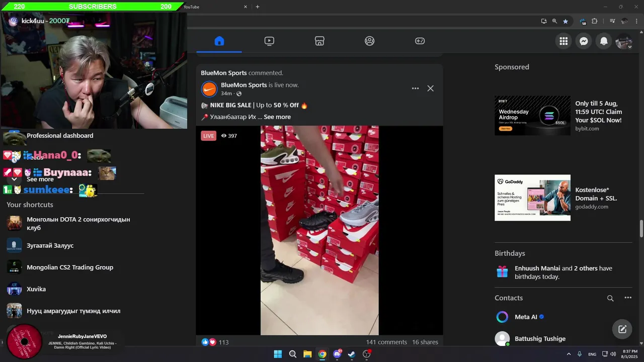Viewport: 644px width, 362px height.
Task: Open File Explorer from the taskbar
Action: coord(307,354)
